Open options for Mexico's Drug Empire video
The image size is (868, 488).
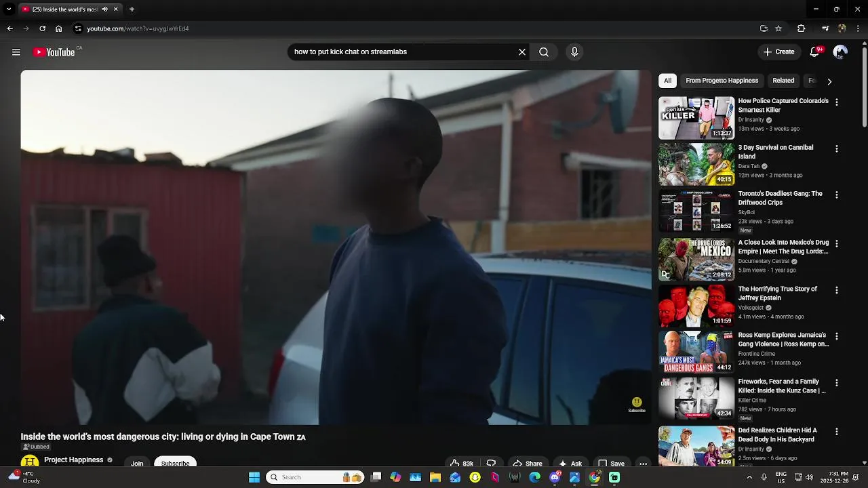click(836, 243)
